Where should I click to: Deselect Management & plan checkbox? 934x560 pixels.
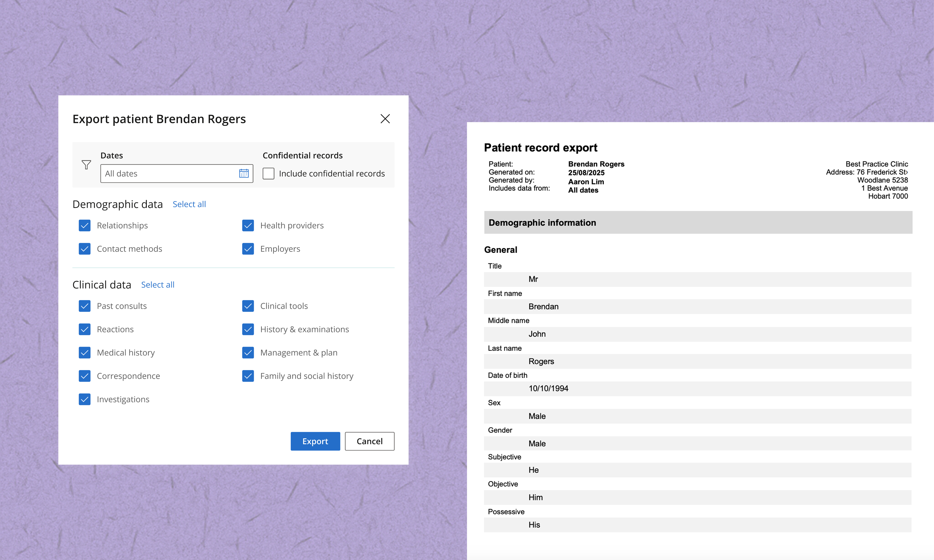tap(248, 353)
